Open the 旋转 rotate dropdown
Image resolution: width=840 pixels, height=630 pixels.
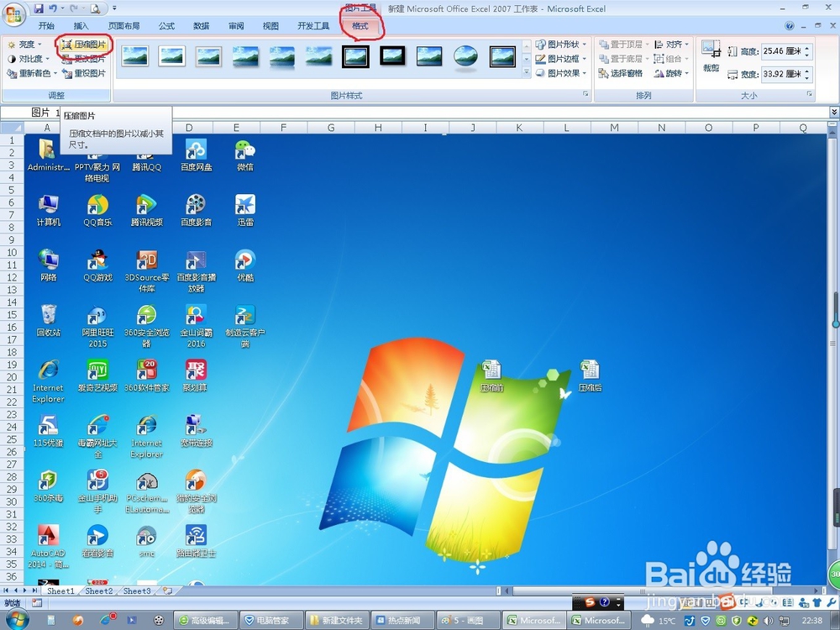tap(672, 73)
